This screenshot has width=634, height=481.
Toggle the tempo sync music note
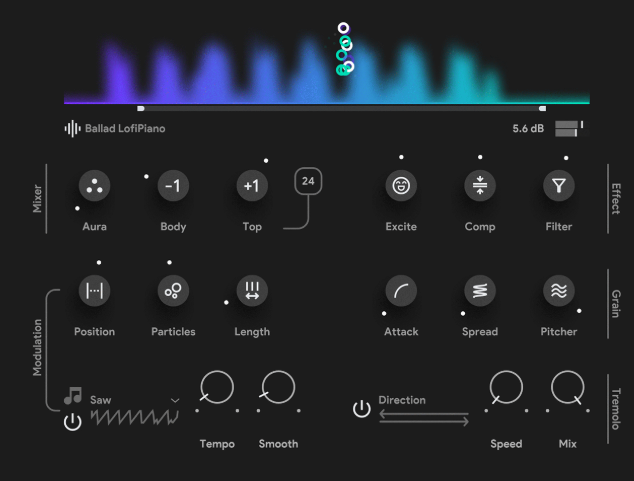coord(72,397)
